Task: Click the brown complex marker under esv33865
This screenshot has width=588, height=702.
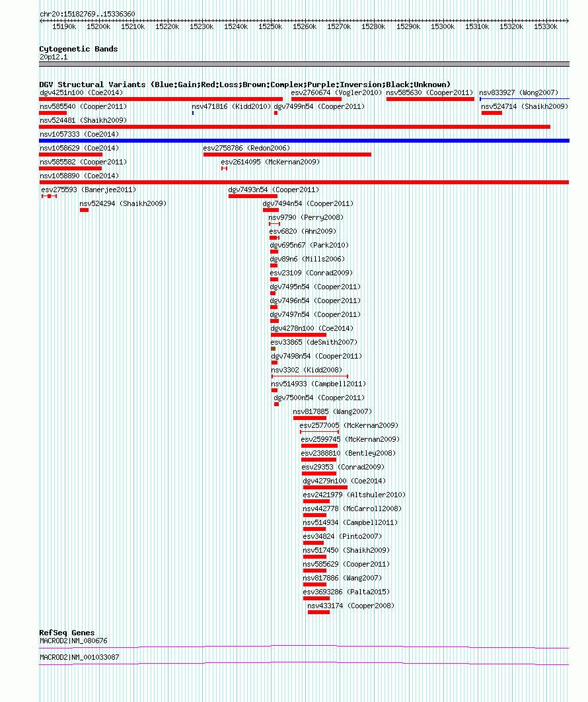Action: click(x=273, y=348)
